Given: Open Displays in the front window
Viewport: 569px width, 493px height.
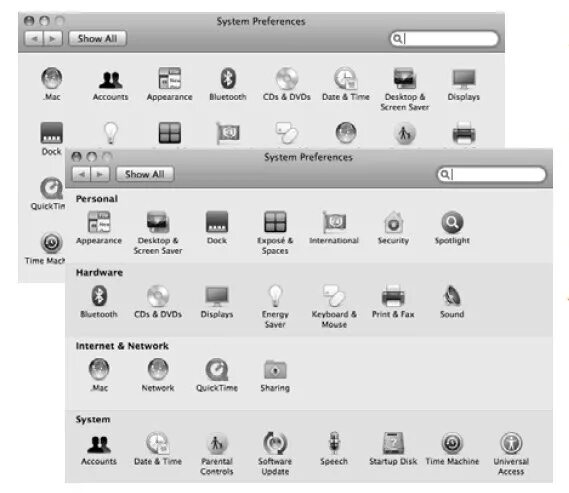Looking at the screenshot, I should click(217, 302).
